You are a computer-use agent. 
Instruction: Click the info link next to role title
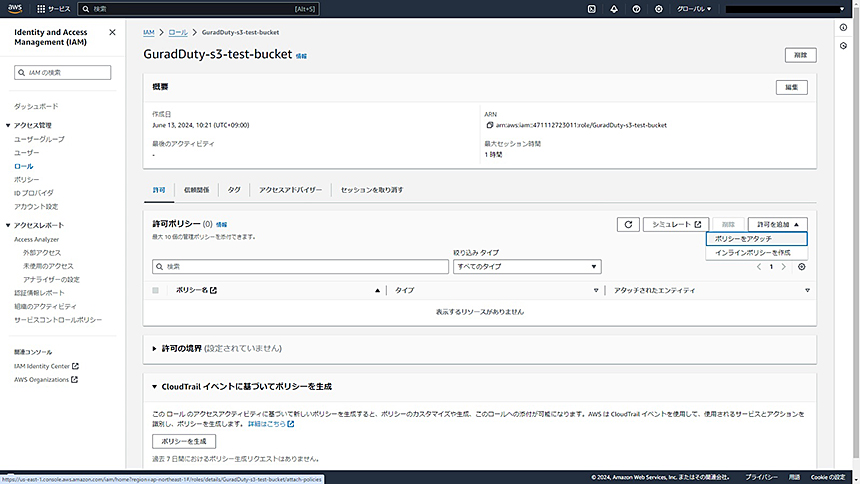[x=301, y=56]
